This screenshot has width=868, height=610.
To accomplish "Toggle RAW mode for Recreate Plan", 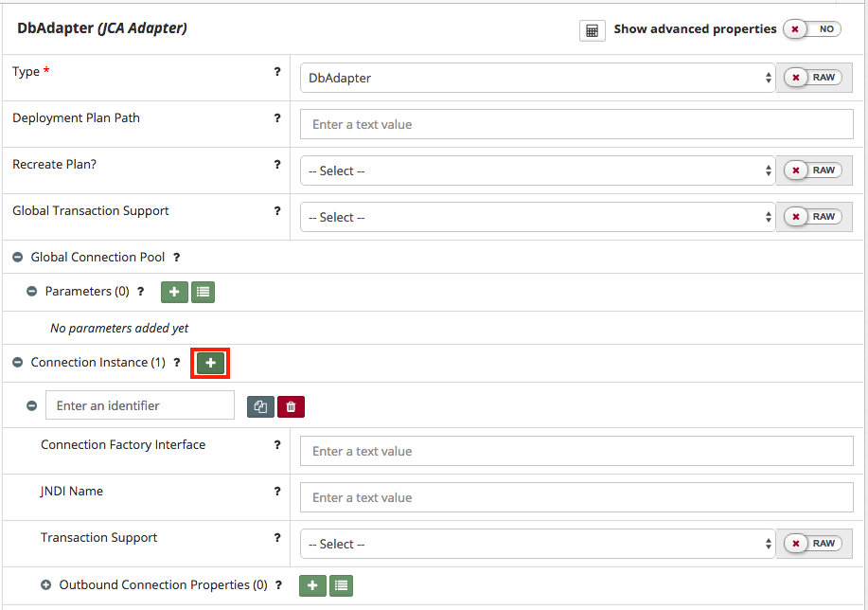I will click(x=814, y=170).
